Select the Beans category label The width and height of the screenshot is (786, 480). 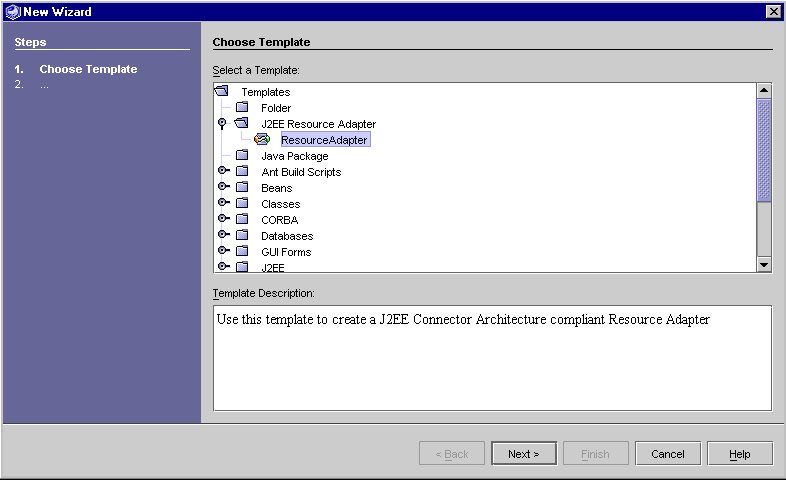(277, 188)
